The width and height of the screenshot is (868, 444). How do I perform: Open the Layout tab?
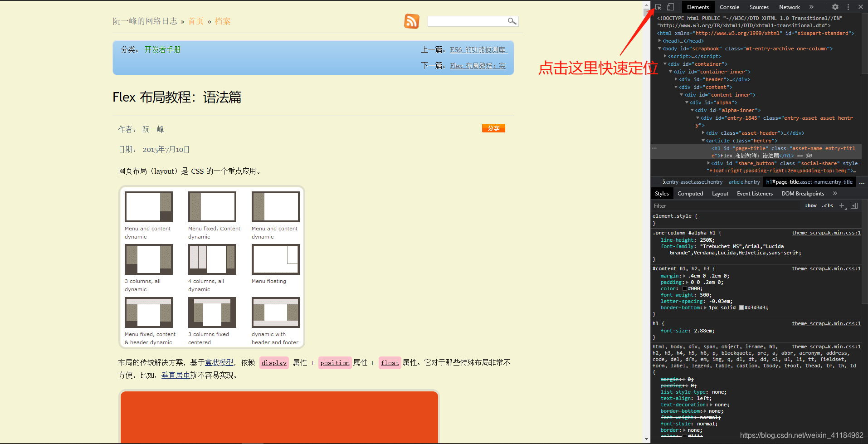(720, 194)
